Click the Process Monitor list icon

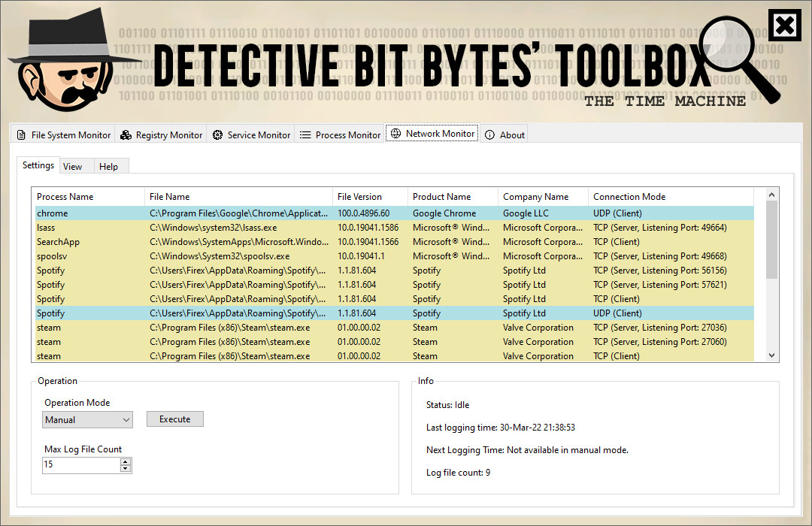tap(306, 135)
